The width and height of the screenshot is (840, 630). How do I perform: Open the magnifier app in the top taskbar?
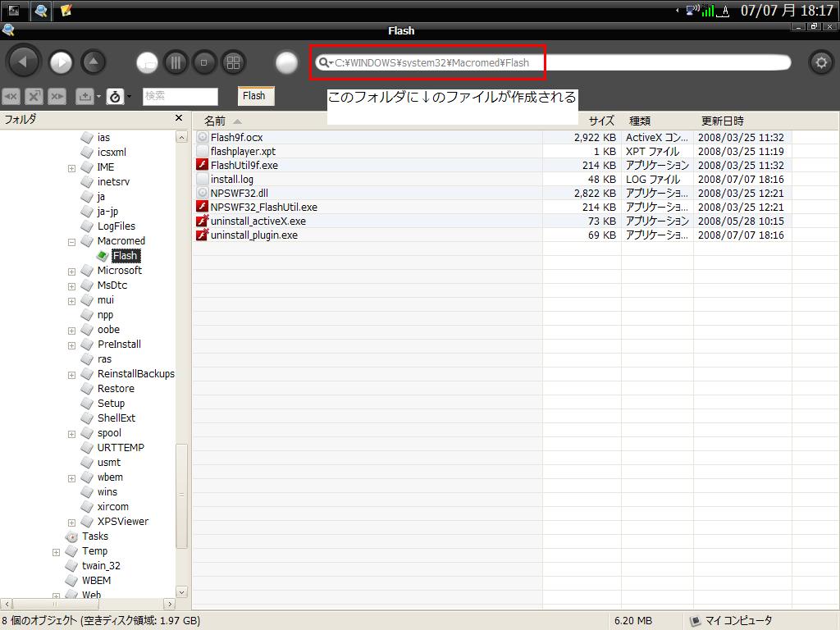(40, 10)
